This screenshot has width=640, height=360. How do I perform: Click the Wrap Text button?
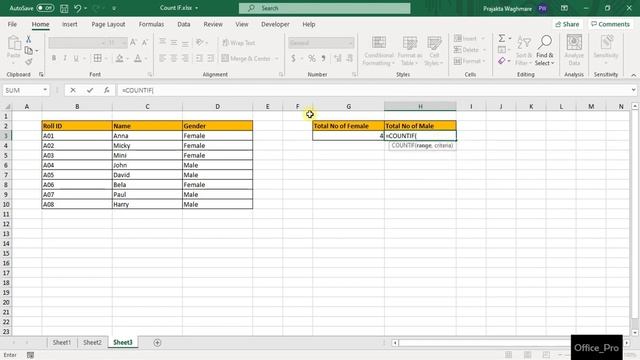(x=239, y=43)
